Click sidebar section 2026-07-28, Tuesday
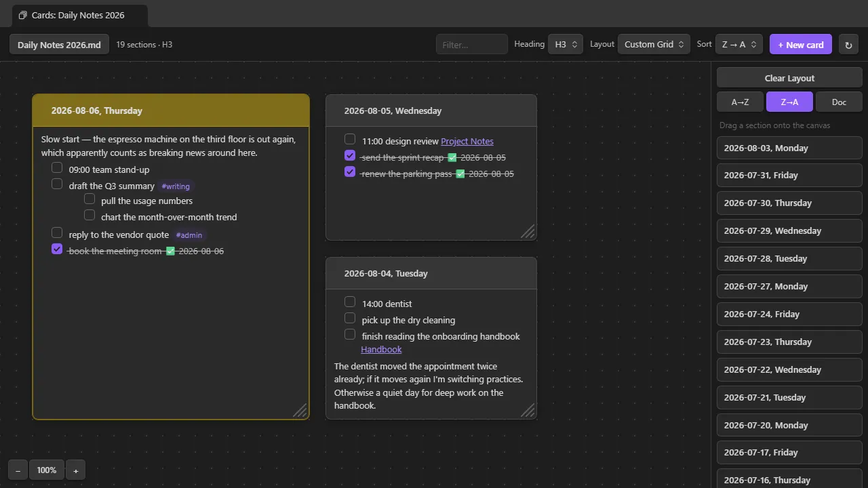 (789, 259)
